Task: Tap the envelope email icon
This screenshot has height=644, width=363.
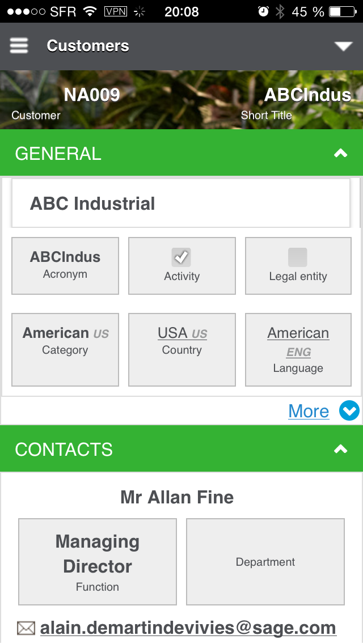Action: pyautogui.click(x=26, y=628)
